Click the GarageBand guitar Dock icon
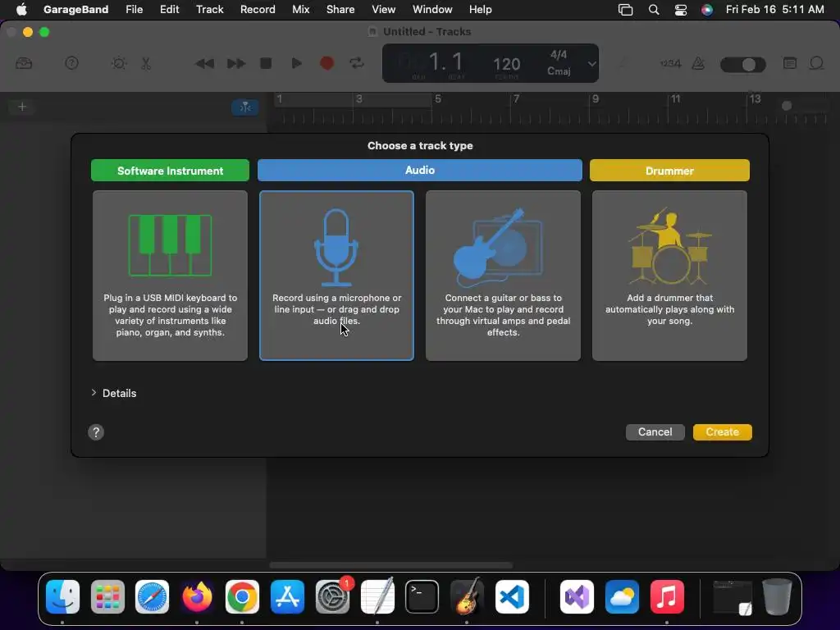The height and width of the screenshot is (630, 840). (x=467, y=596)
